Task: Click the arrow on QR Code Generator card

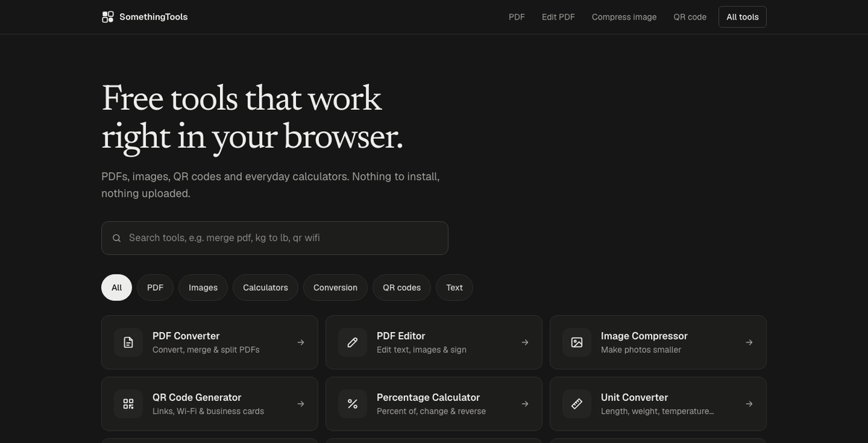Action: pos(301,404)
